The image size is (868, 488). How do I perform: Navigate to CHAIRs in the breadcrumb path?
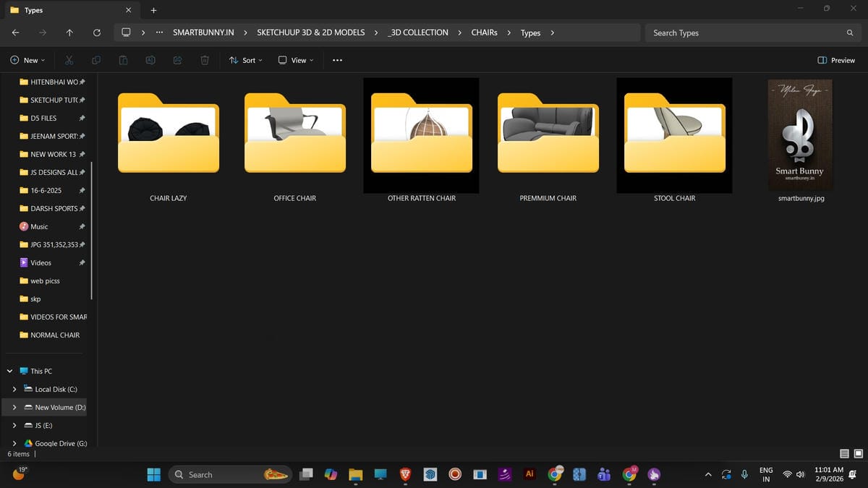click(x=484, y=33)
